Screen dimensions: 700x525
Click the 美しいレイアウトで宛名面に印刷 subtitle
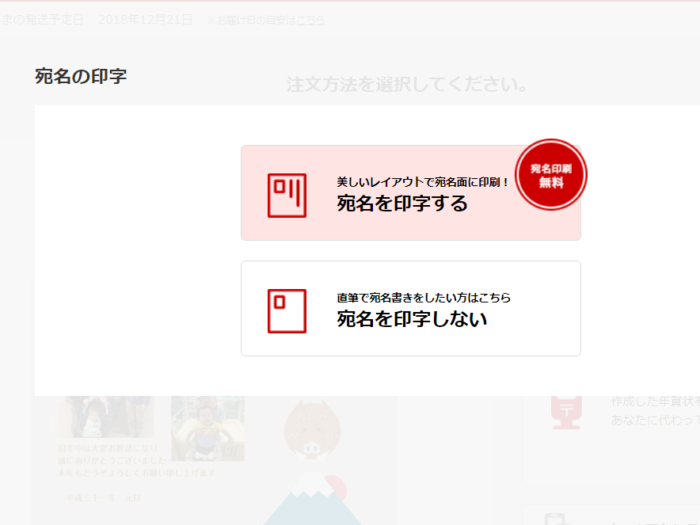point(422,182)
